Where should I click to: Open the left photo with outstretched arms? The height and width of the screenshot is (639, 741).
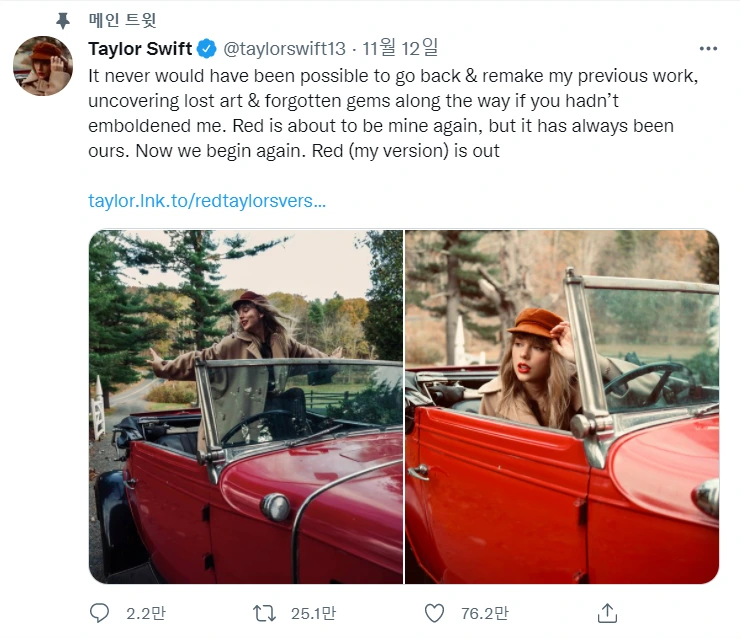pos(246,407)
